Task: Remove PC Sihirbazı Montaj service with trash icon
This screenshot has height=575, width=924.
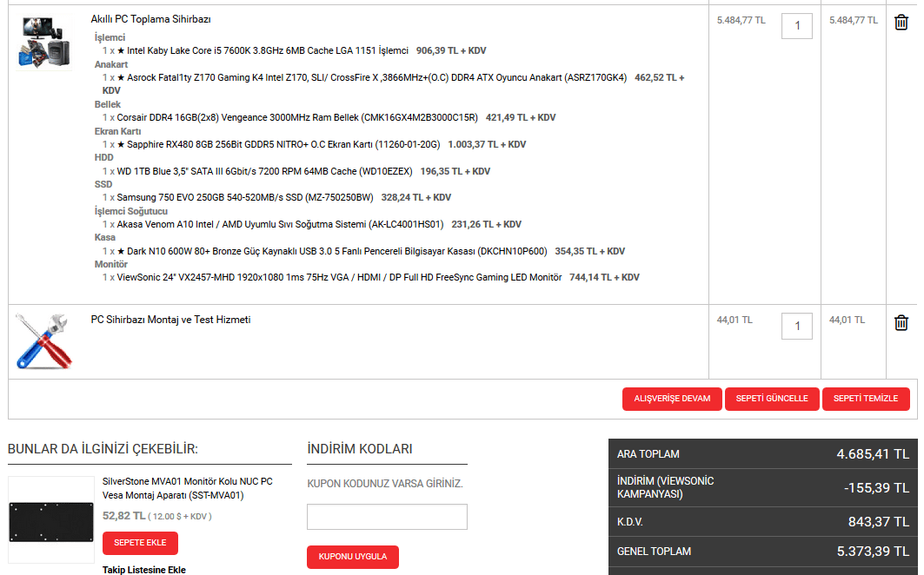Action: coord(901,323)
